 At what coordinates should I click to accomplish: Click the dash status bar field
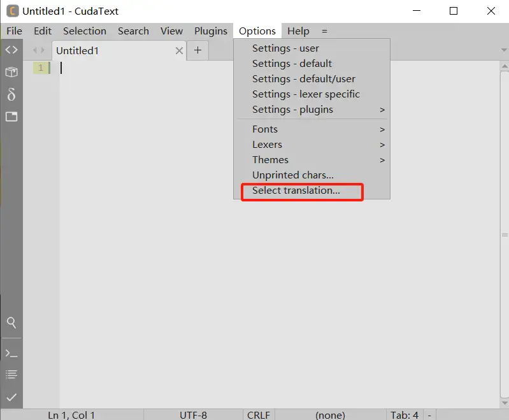429,415
